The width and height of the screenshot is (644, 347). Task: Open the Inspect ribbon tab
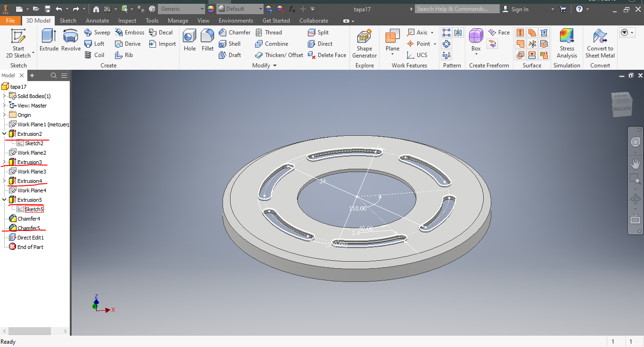click(127, 21)
